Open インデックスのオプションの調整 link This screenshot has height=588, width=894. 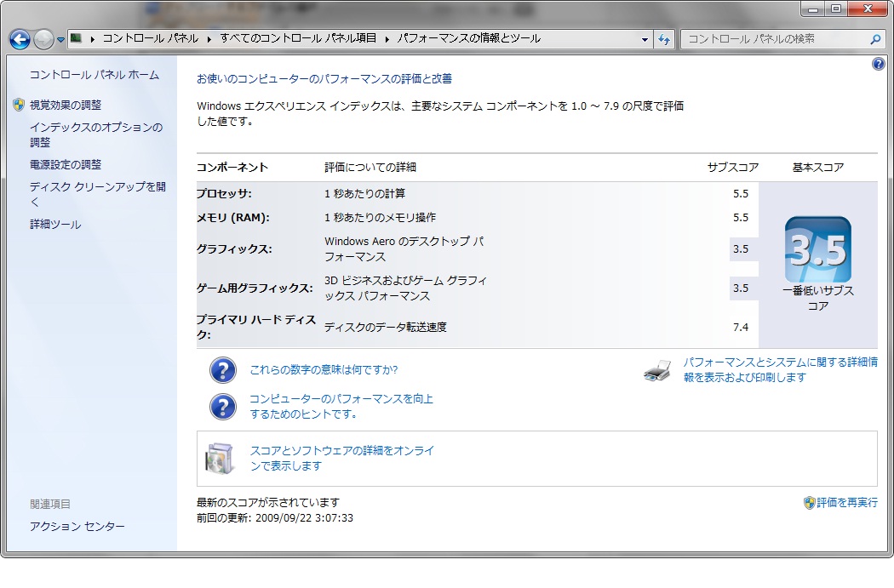96,134
